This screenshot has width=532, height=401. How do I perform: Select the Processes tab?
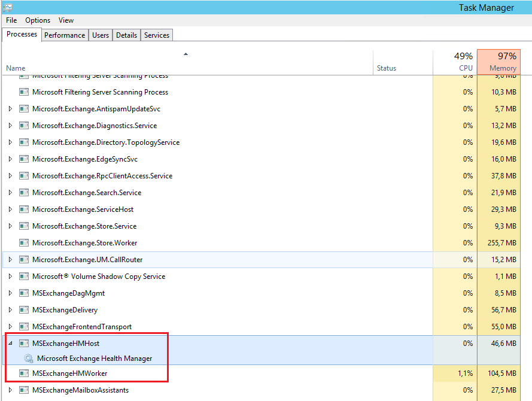pos(22,34)
